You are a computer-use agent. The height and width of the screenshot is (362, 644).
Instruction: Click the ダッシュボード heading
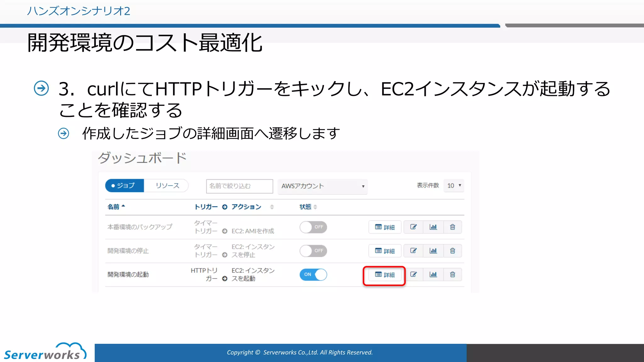142,158
